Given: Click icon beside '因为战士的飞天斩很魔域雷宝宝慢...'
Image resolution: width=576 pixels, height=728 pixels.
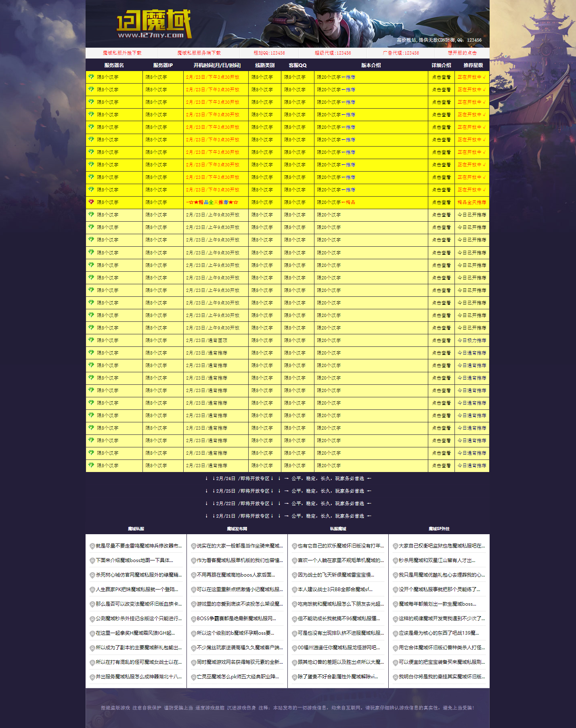Looking at the screenshot, I should (x=295, y=575).
